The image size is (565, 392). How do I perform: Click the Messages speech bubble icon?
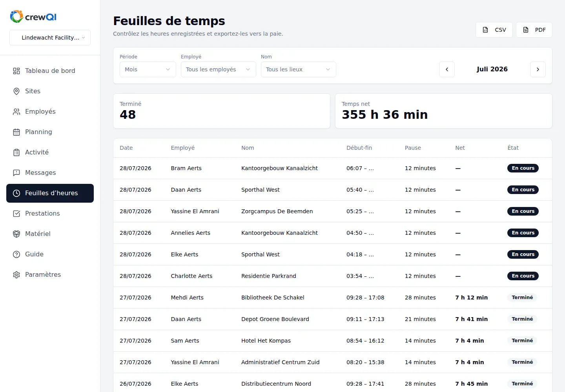pyautogui.click(x=16, y=173)
